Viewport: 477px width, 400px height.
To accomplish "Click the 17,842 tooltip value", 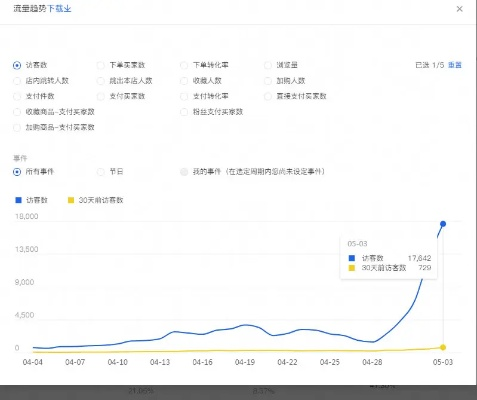I will coord(419,258).
